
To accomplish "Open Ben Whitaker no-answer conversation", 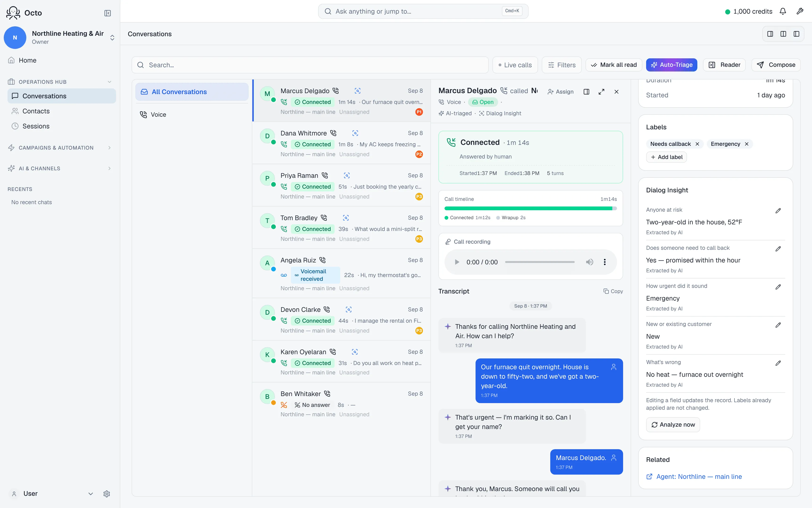I will click(x=341, y=403).
